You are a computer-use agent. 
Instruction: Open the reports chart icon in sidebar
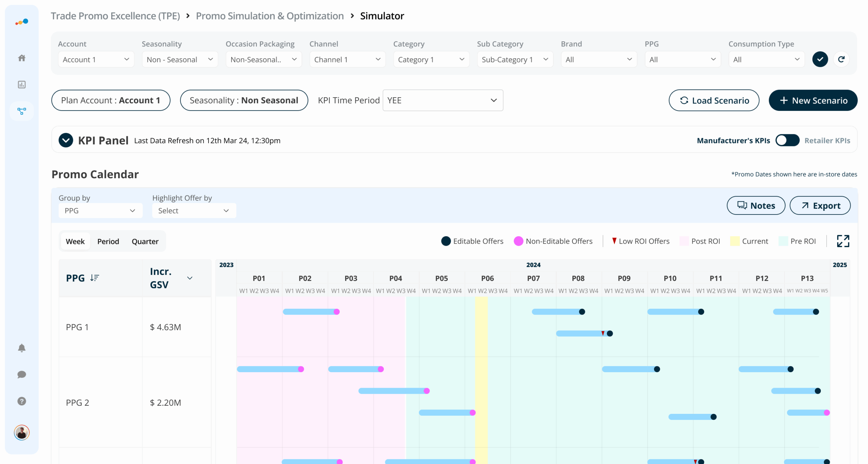pos(22,84)
